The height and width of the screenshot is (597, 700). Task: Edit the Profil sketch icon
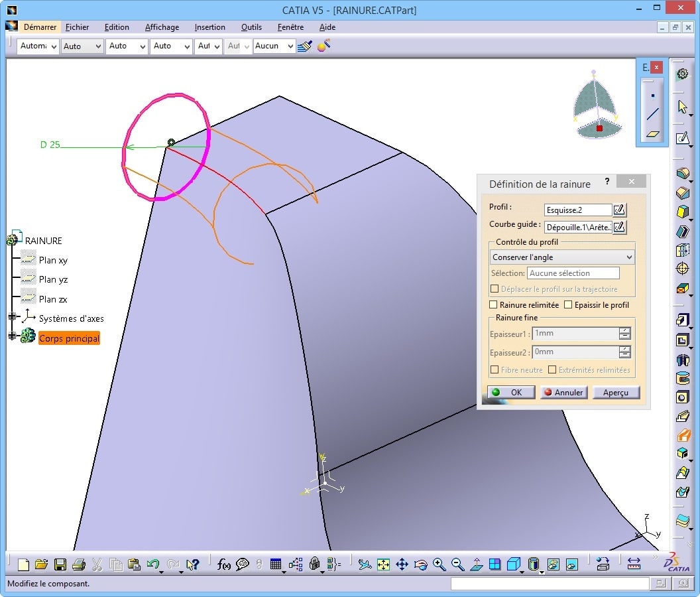click(619, 210)
